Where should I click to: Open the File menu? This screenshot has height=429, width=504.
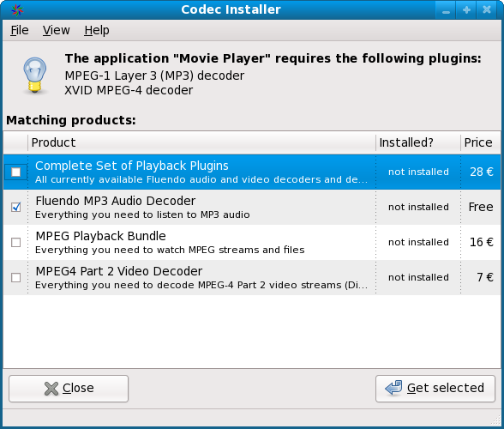click(x=19, y=30)
